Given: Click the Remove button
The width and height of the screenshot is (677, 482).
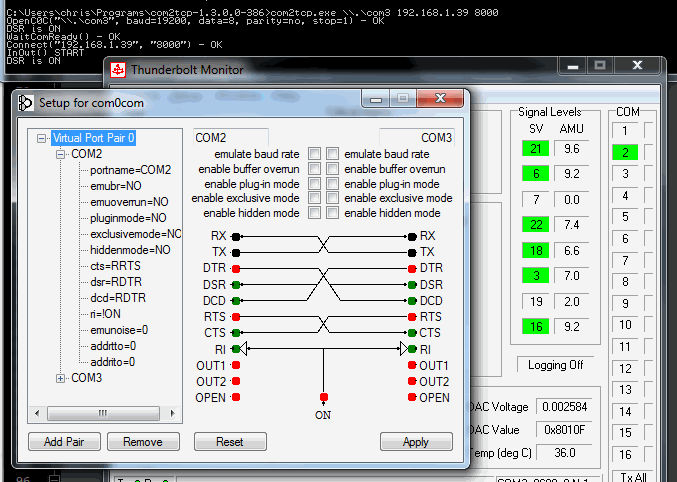Looking at the screenshot, I should tap(143, 442).
